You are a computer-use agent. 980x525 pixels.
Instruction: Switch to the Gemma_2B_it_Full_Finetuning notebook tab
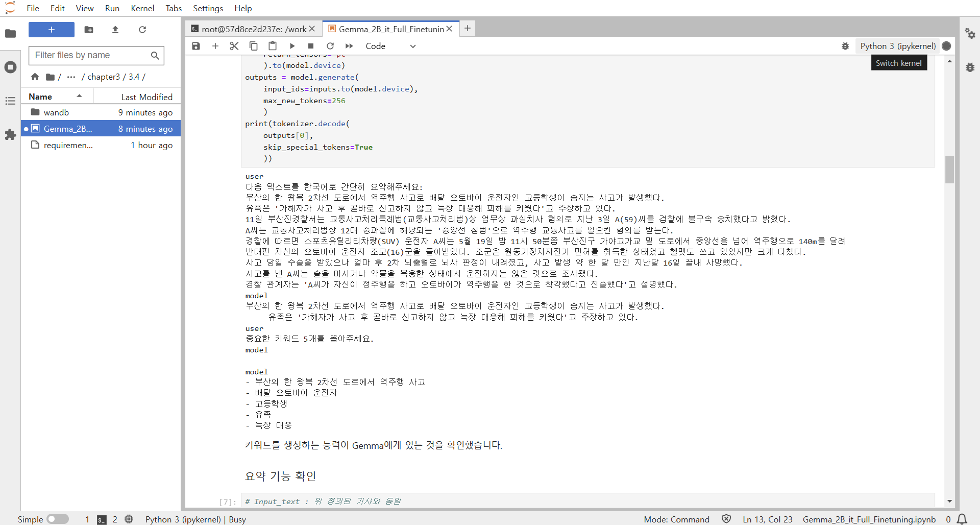pos(391,29)
